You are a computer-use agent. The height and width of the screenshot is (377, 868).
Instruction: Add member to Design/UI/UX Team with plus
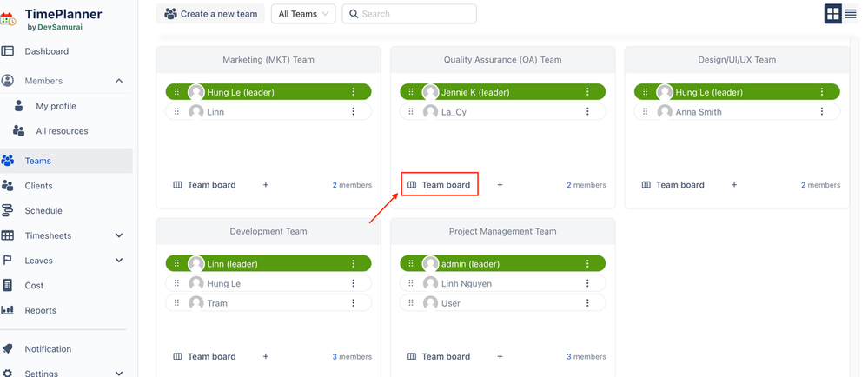pos(734,185)
